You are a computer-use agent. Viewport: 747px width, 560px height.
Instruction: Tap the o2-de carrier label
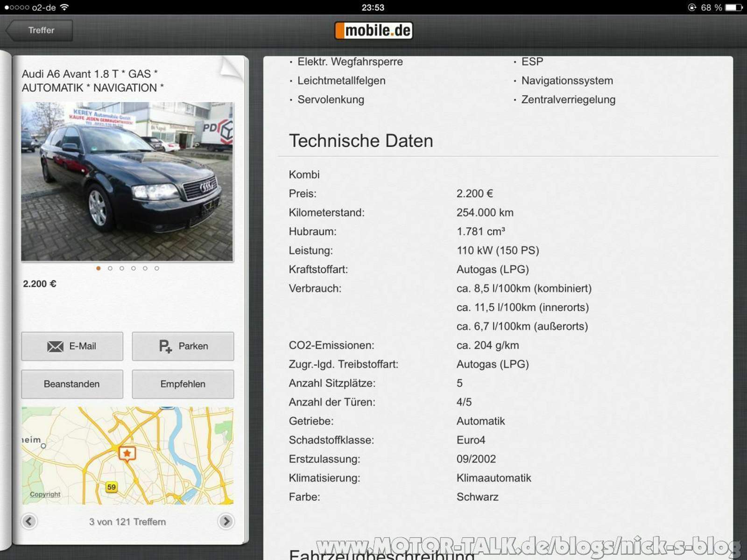click(x=43, y=7)
